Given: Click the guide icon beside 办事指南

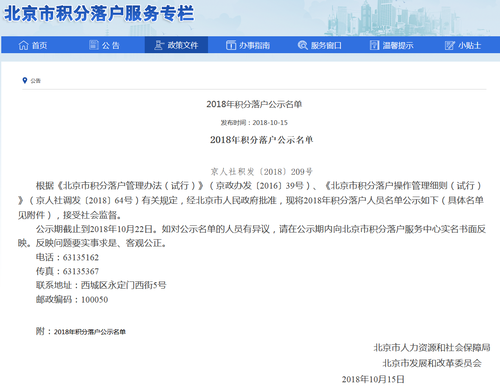Looking at the screenshot, I should click(x=231, y=45).
